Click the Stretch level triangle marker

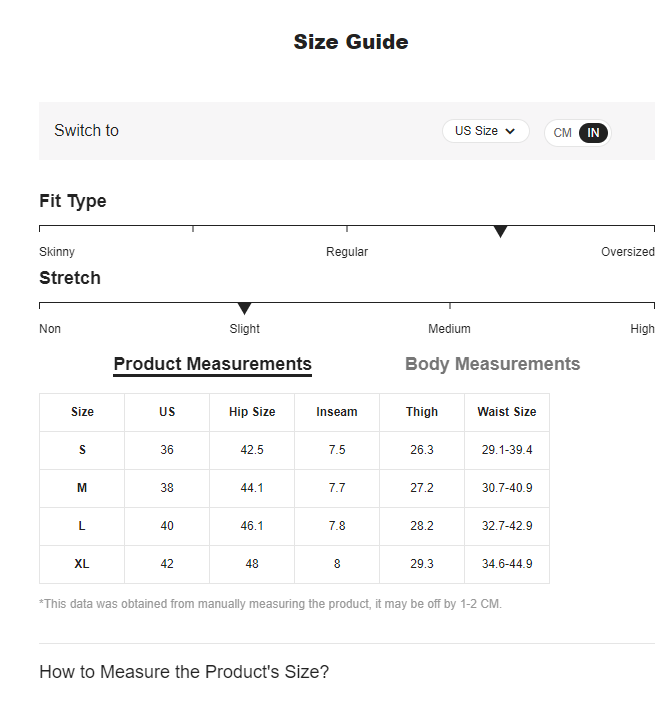pyautogui.click(x=244, y=309)
